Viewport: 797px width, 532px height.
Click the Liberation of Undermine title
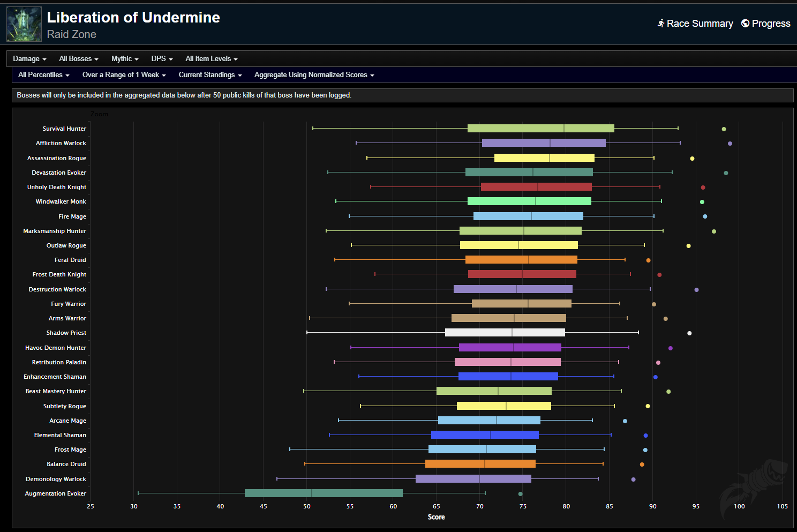click(x=133, y=18)
